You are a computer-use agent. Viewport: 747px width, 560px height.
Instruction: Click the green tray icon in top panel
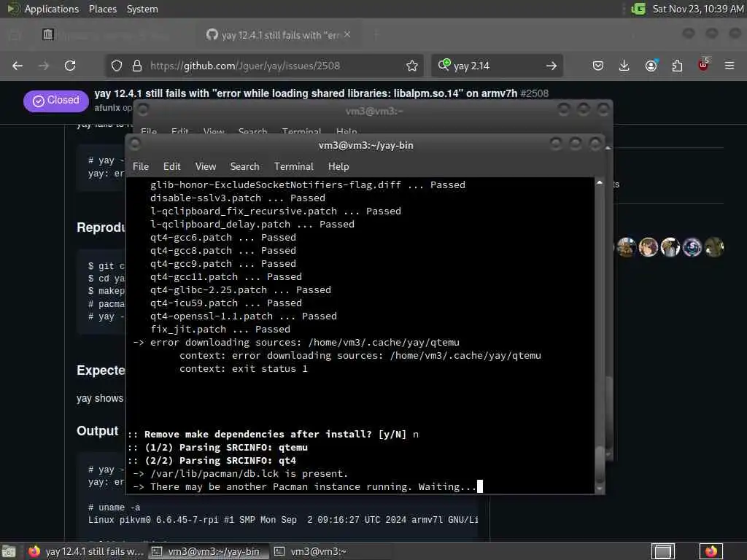pyautogui.click(x=638, y=9)
